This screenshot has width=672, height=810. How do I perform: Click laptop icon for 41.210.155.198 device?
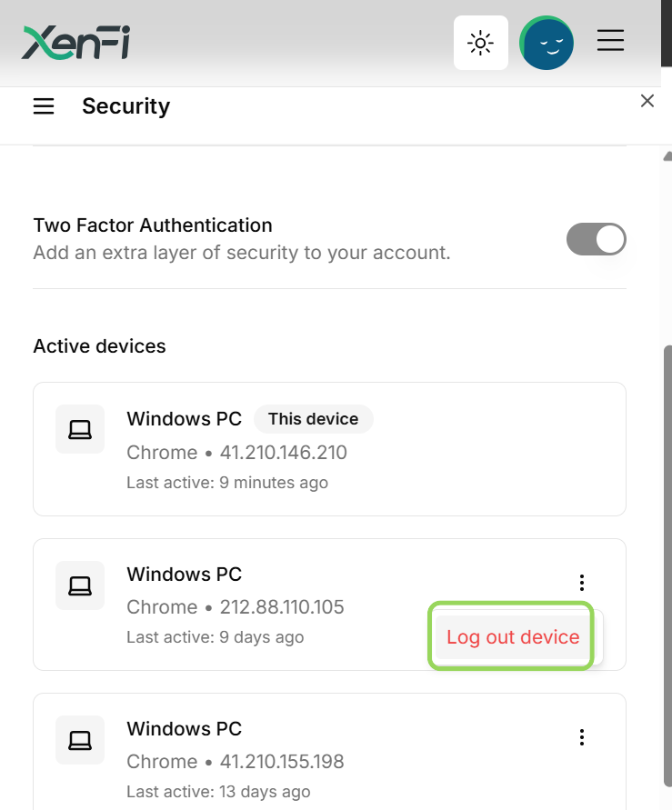click(x=80, y=740)
